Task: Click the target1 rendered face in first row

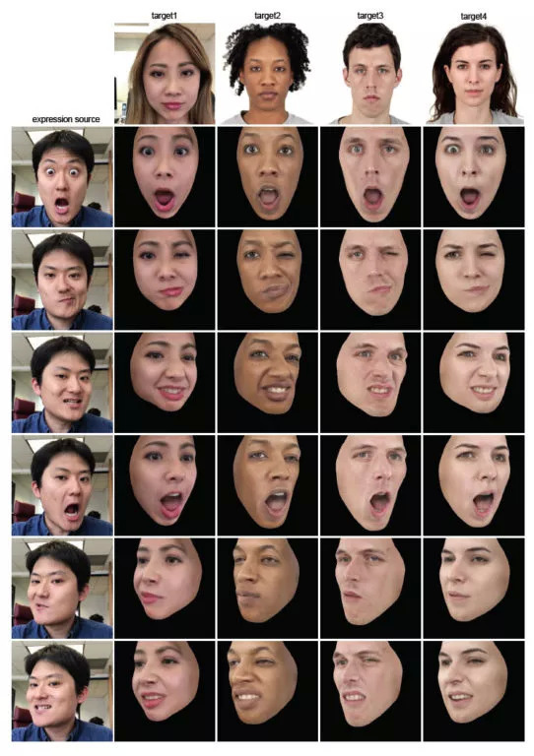Action: [x=165, y=177]
